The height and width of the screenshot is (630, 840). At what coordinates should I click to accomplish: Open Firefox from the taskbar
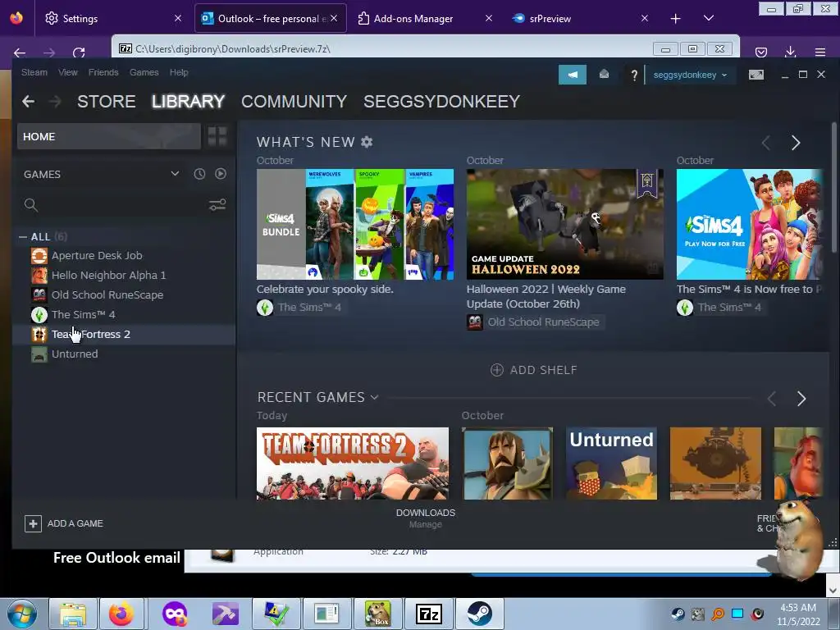[121, 614]
